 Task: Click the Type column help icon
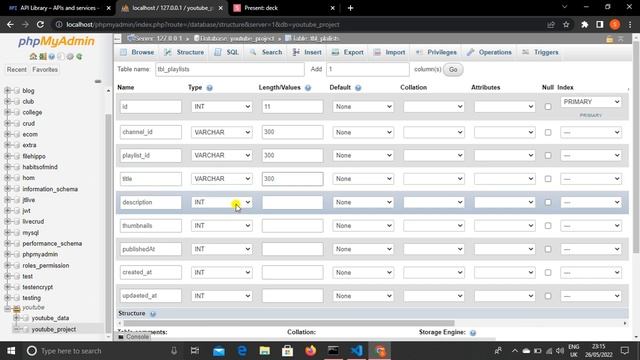point(209,88)
